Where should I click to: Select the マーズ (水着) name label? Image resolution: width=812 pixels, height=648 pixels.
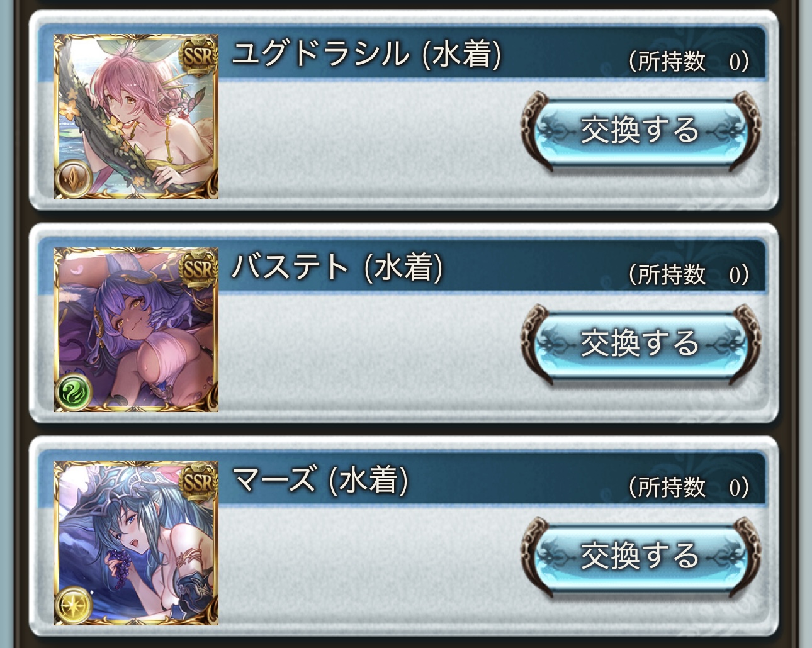320,479
